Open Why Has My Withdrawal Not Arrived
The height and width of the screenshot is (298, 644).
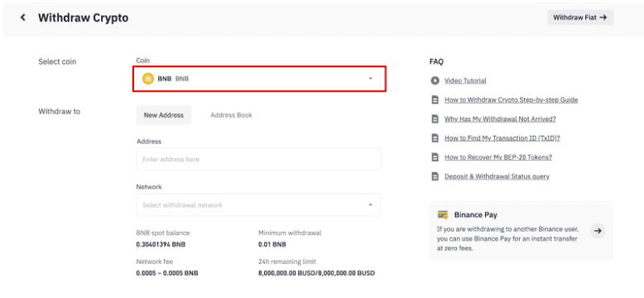500,119
